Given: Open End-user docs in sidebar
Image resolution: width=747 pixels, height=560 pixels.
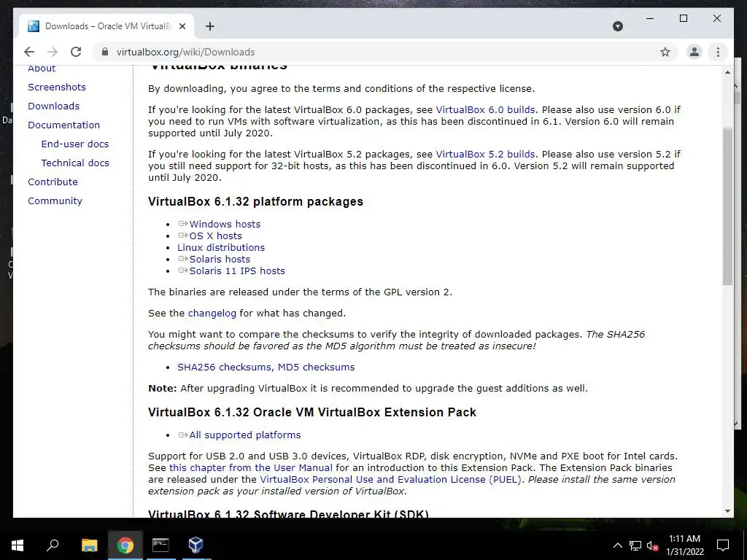Looking at the screenshot, I should coord(75,144).
